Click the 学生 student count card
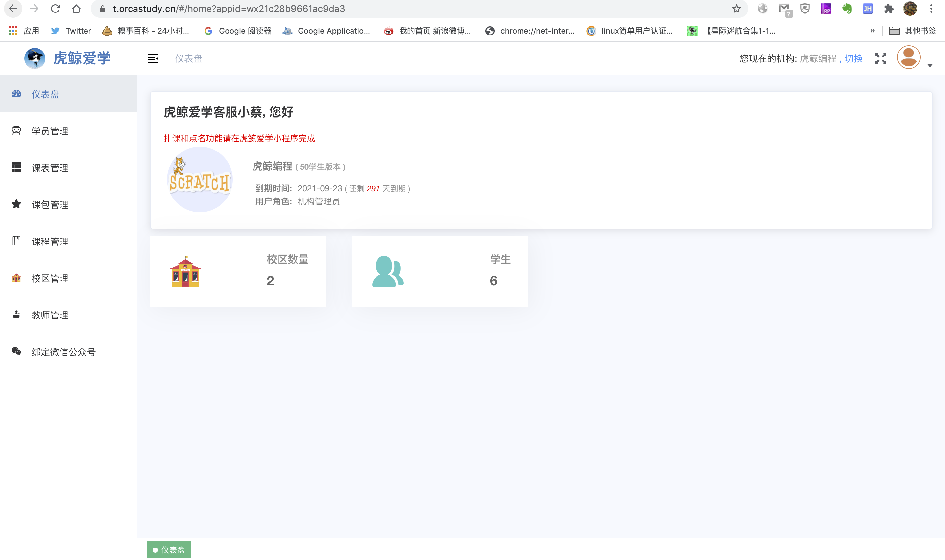The image size is (945, 560). pos(440,271)
